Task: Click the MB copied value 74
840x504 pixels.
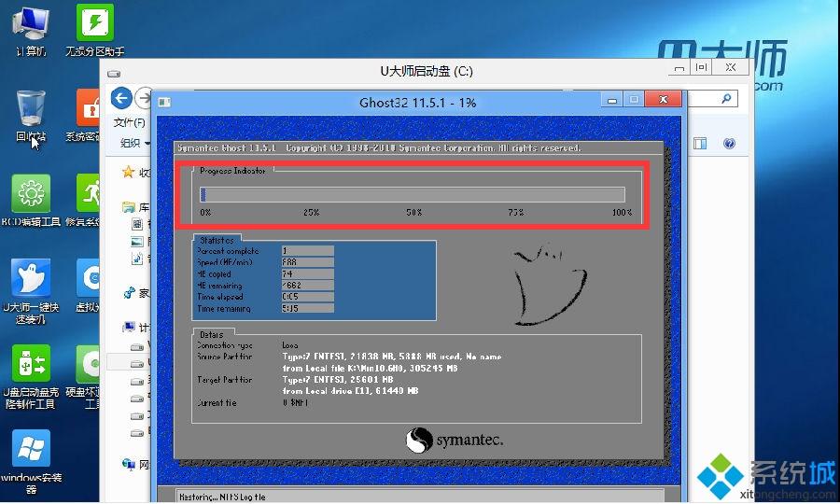Action: pos(307,273)
